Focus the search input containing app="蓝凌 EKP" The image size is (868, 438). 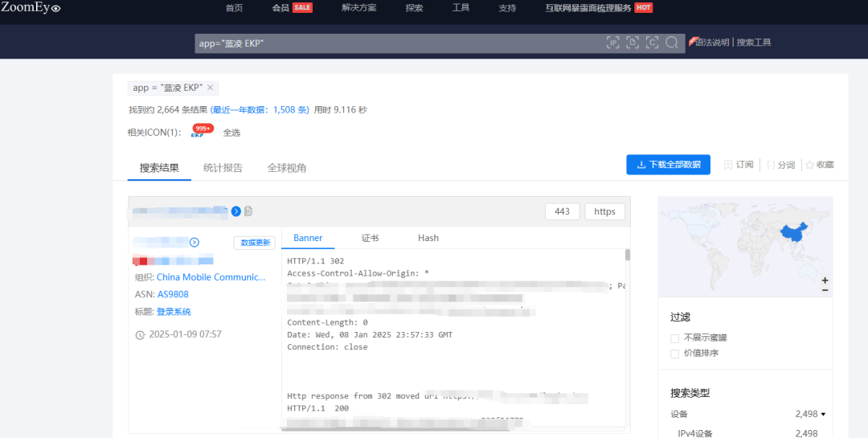pos(399,43)
